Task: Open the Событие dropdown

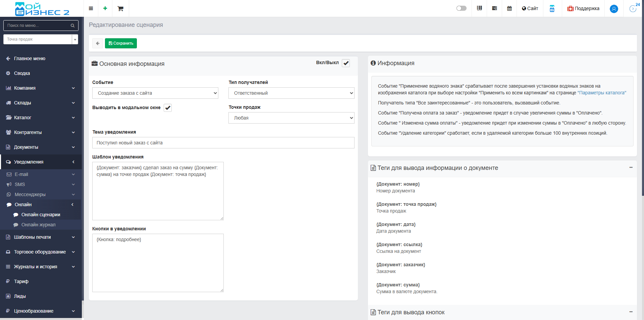Action: 155,93
